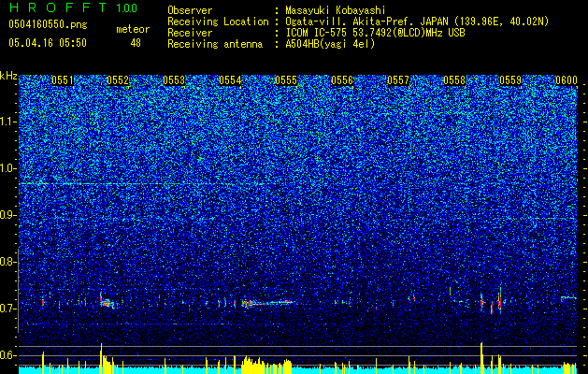Click the 0.9 kHz axis label

(8, 215)
